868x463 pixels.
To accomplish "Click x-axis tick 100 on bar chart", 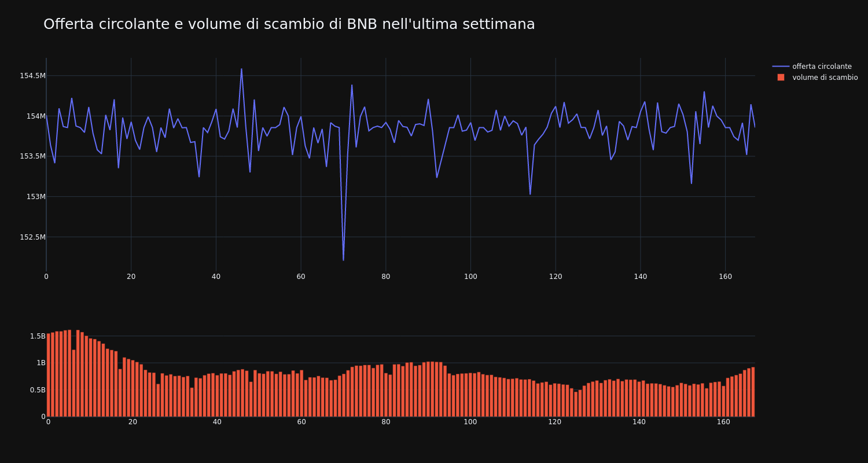I will point(470,422).
